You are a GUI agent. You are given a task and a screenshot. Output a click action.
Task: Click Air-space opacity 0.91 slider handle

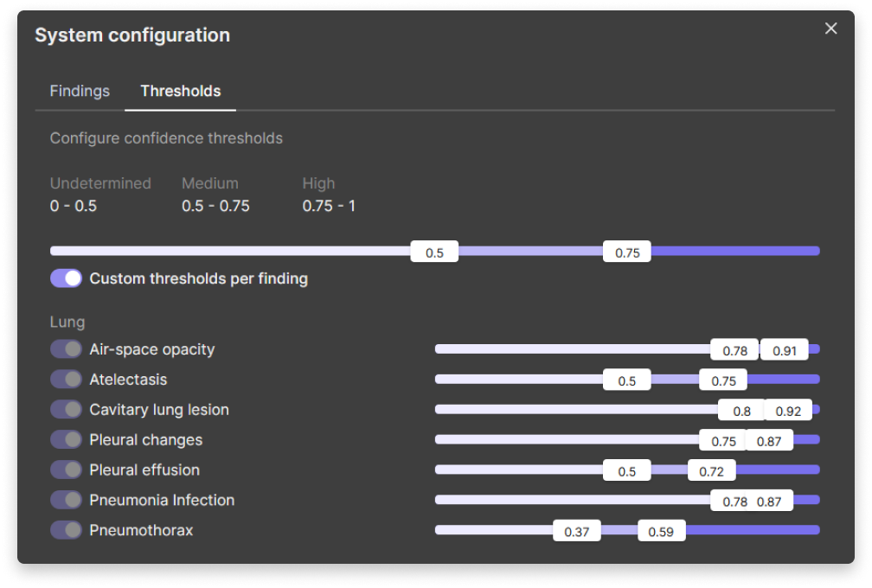tap(785, 350)
